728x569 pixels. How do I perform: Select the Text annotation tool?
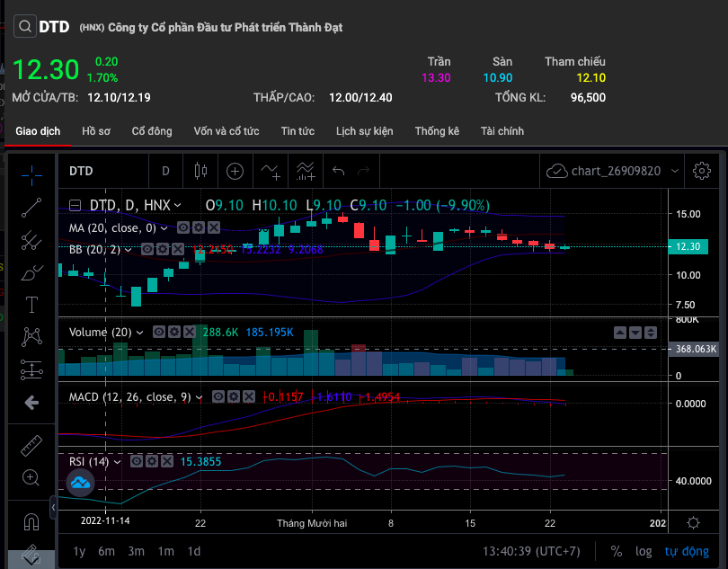tap(32, 304)
